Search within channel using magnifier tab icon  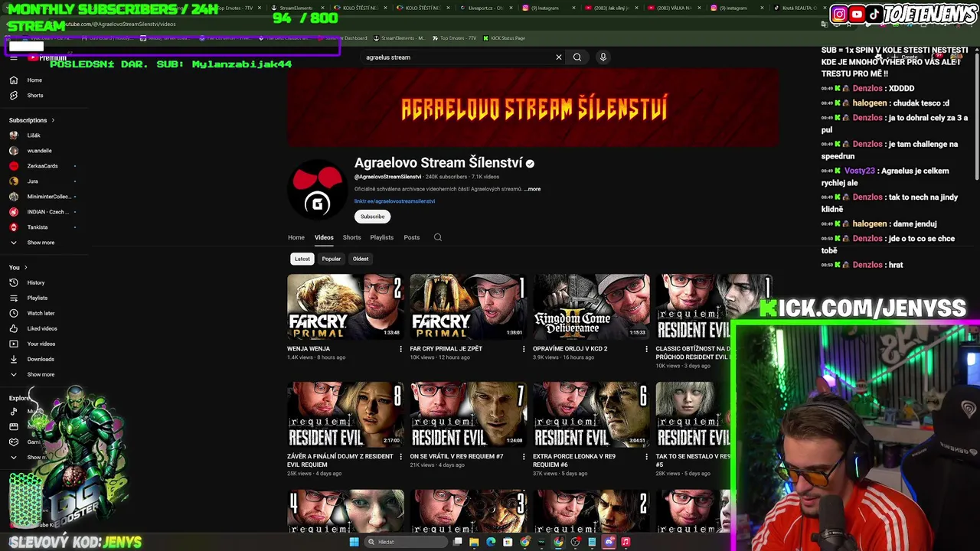438,237
